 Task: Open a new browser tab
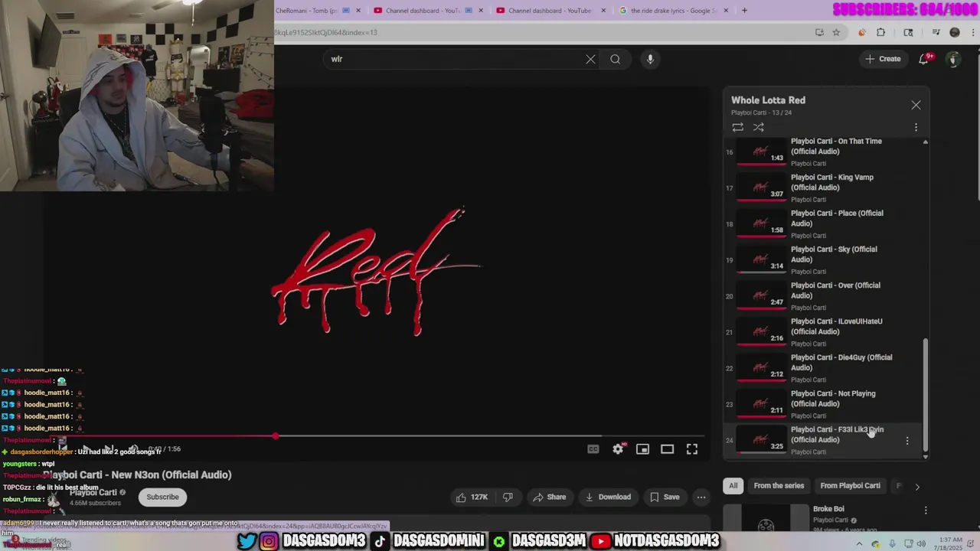(x=744, y=11)
